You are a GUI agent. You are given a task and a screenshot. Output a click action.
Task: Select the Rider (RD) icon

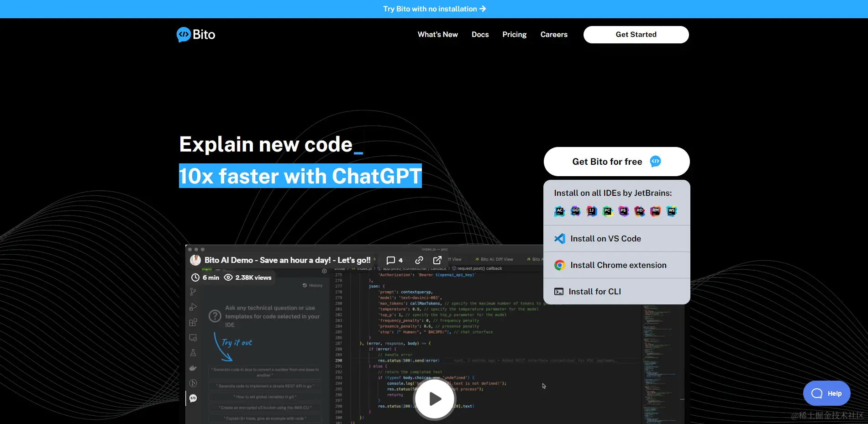[x=639, y=211]
